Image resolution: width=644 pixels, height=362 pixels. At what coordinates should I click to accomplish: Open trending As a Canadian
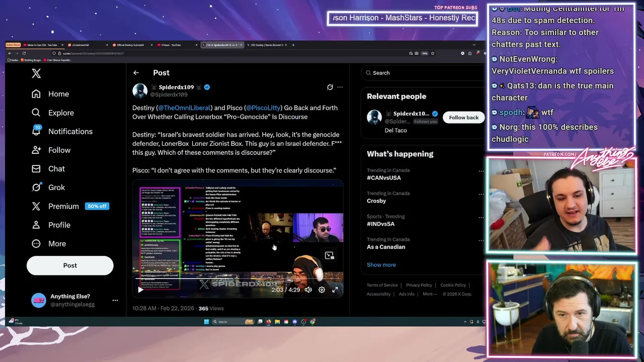pos(386,247)
